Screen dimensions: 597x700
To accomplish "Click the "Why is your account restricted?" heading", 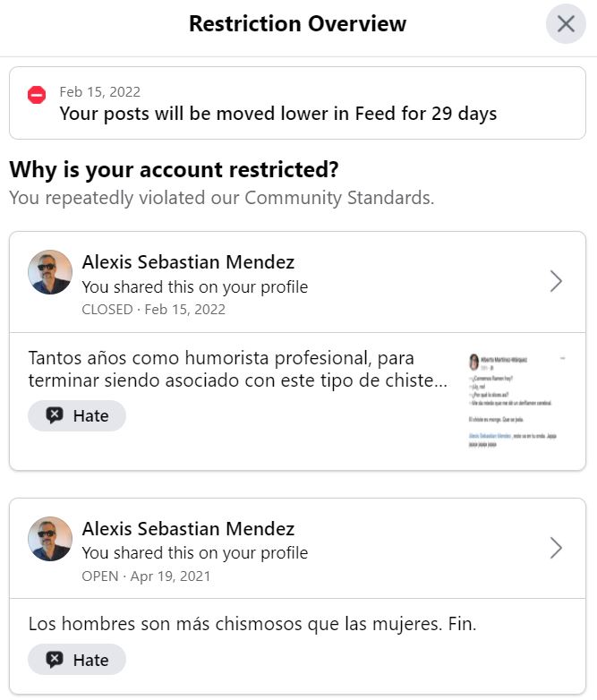I will [175, 169].
